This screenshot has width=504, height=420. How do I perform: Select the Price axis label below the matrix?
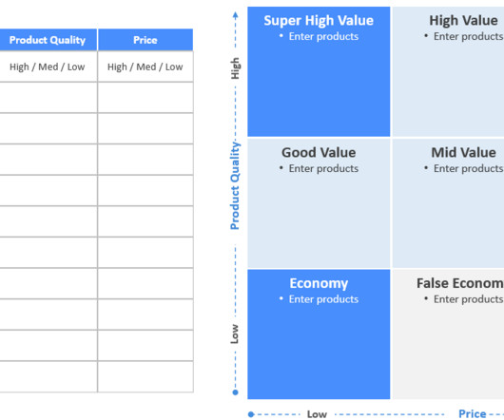pyautogui.click(x=472, y=414)
